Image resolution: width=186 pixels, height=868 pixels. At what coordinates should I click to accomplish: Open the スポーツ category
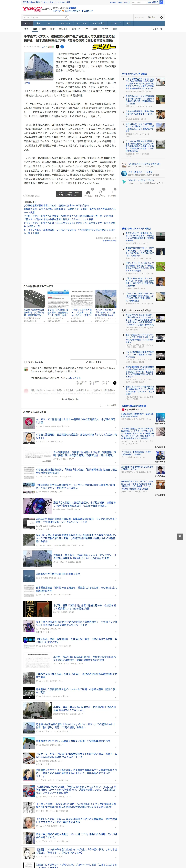click(76, 29)
